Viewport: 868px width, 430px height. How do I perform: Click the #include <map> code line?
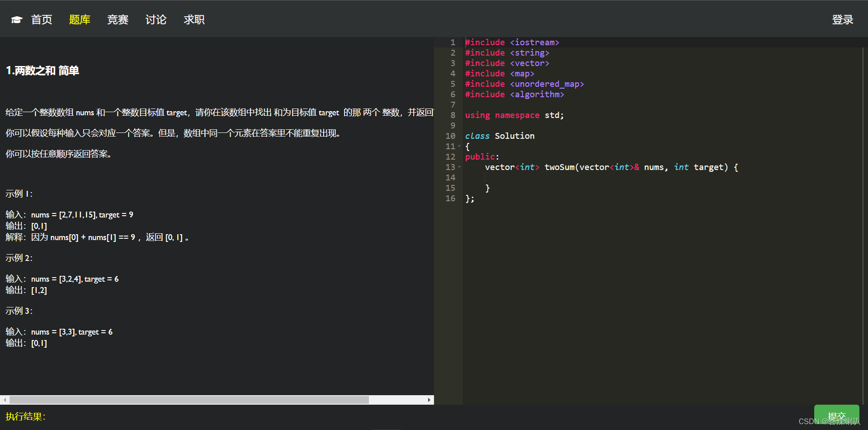(x=500, y=73)
